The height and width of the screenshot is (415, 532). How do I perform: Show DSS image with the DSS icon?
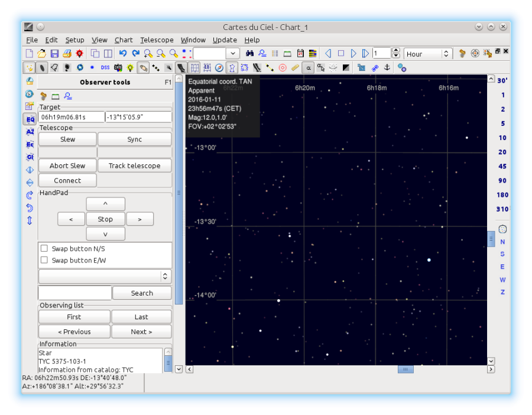105,68
